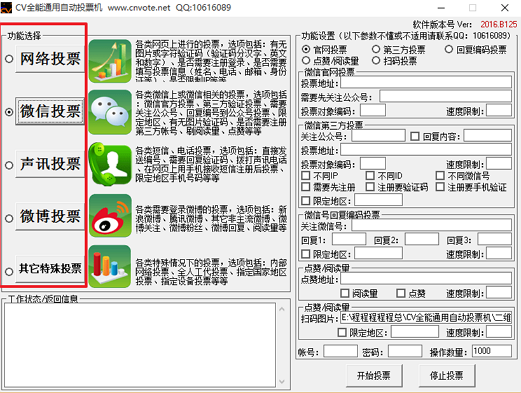Click the 声讯投票 button

tap(50, 164)
